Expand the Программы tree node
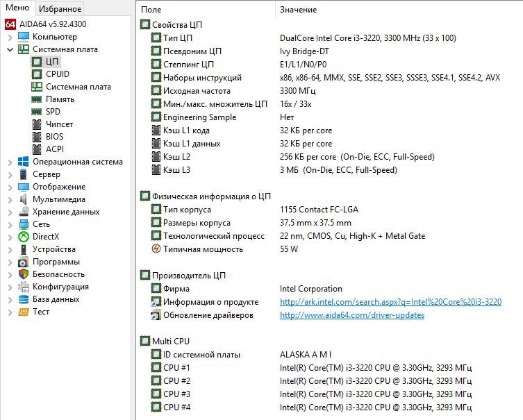 [10, 262]
